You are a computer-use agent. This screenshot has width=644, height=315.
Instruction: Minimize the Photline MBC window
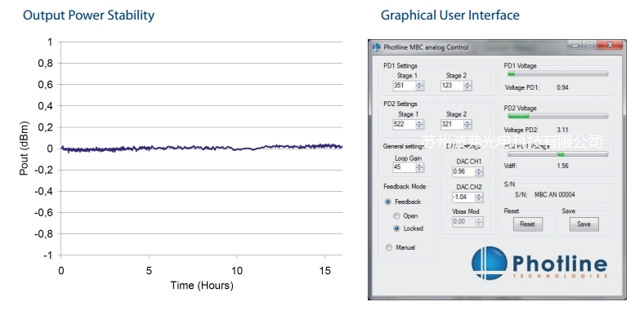coord(575,45)
